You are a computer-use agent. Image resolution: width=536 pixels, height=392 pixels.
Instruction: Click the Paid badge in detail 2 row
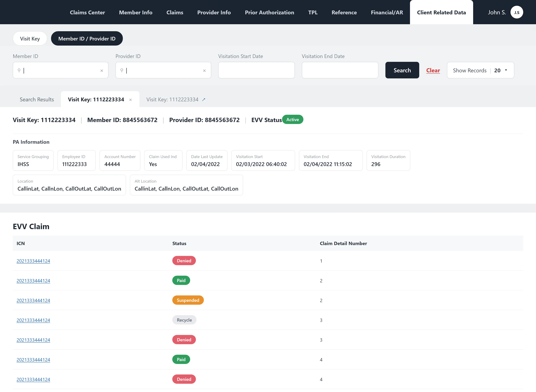coord(181,280)
